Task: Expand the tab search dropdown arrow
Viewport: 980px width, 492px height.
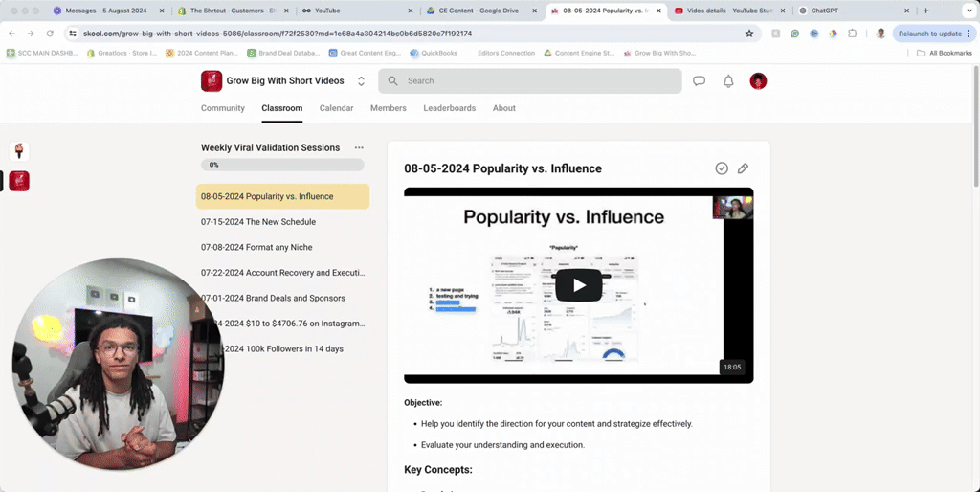Action: [x=969, y=11]
